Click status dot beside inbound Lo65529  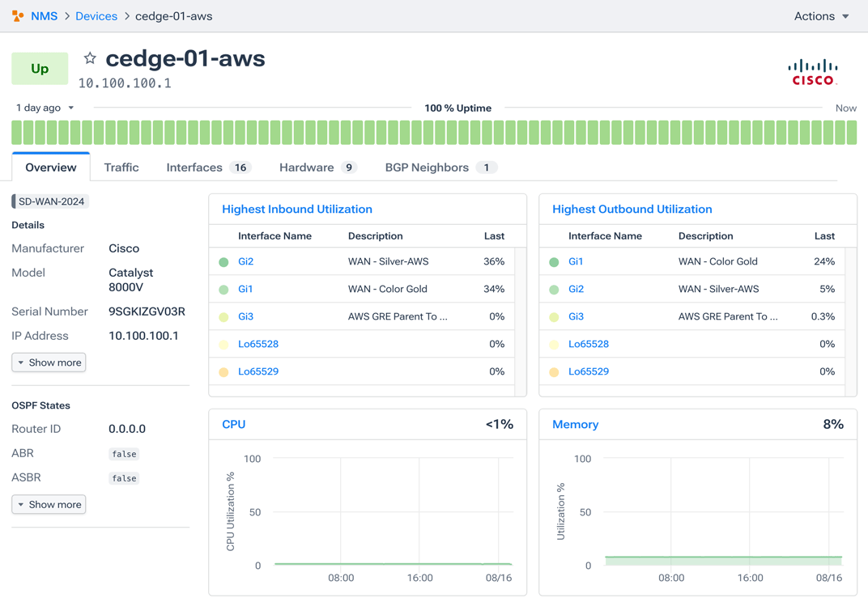tap(224, 372)
